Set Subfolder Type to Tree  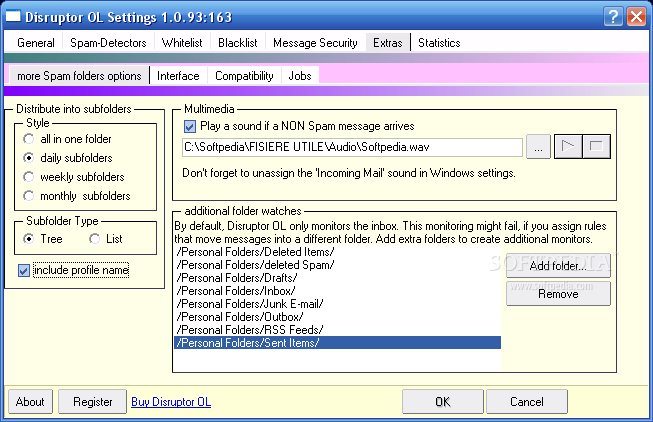click(x=43, y=239)
